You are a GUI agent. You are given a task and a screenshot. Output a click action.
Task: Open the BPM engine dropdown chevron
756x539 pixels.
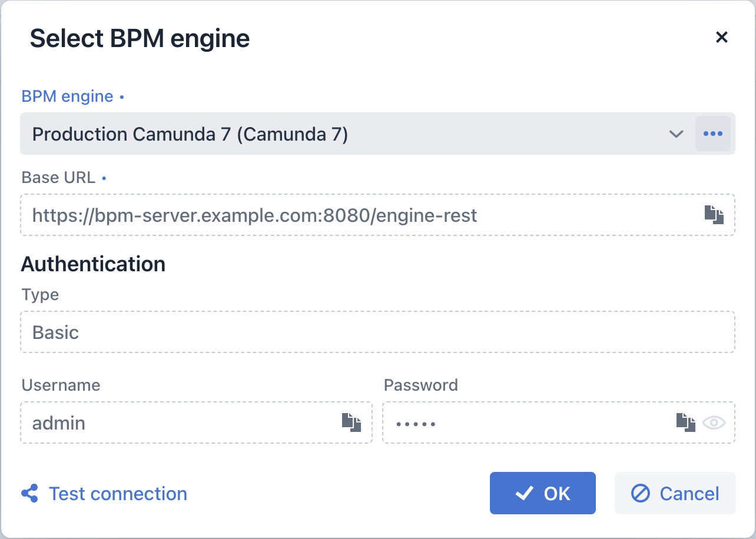click(x=677, y=134)
